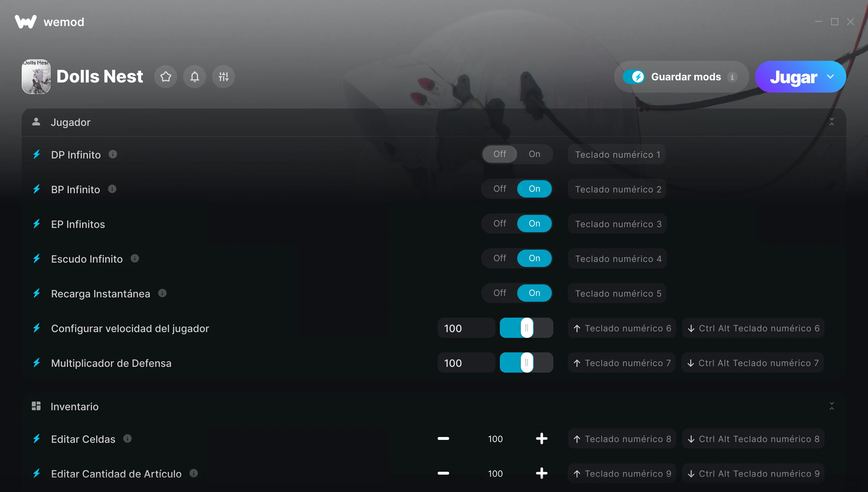
Task: Show info for Escudo Infinito
Action: click(x=135, y=258)
